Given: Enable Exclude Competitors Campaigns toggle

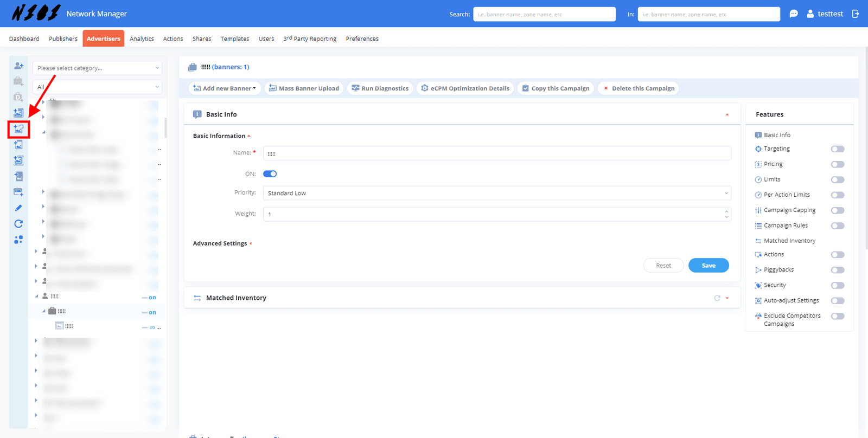Looking at the screenshot, I should point(838,316).
